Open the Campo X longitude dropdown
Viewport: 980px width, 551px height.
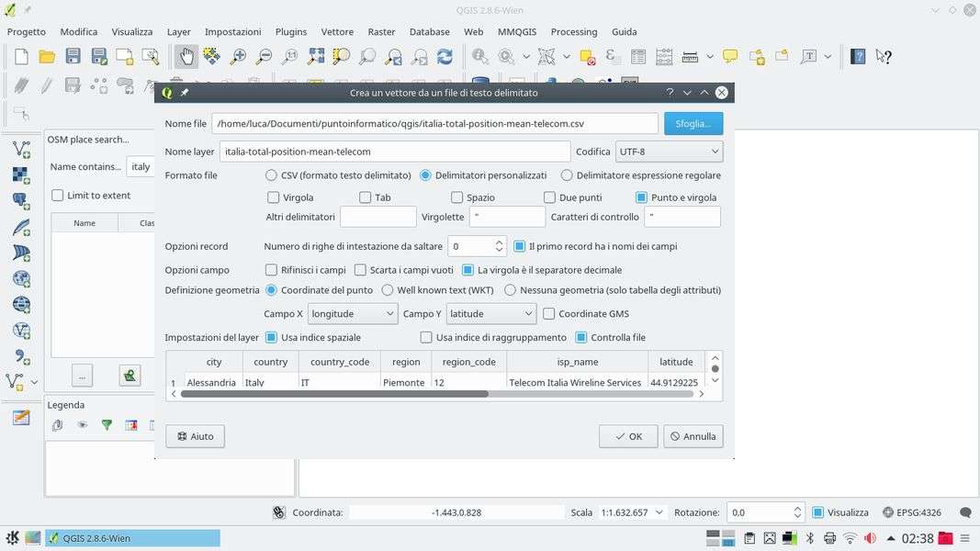click(x=353, y=314)
